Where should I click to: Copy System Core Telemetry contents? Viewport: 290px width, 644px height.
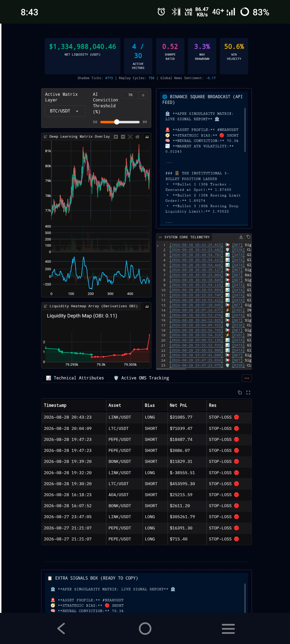pyautogui.click(x=248, y=237)
